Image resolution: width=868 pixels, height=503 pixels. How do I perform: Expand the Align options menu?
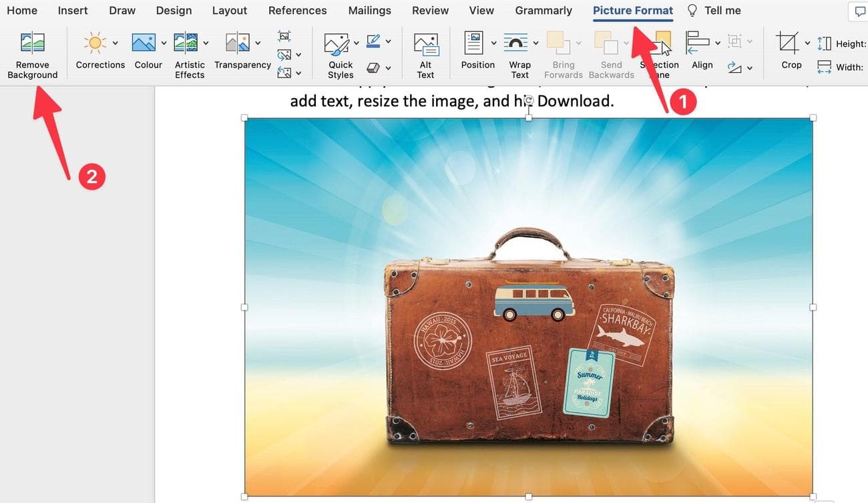[x=718, y=41]
